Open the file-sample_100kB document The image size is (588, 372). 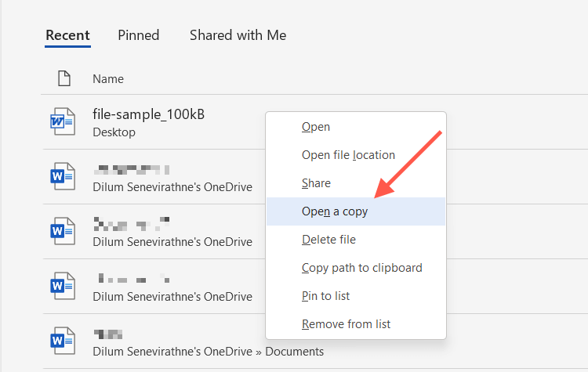click(x=148, y=115)
